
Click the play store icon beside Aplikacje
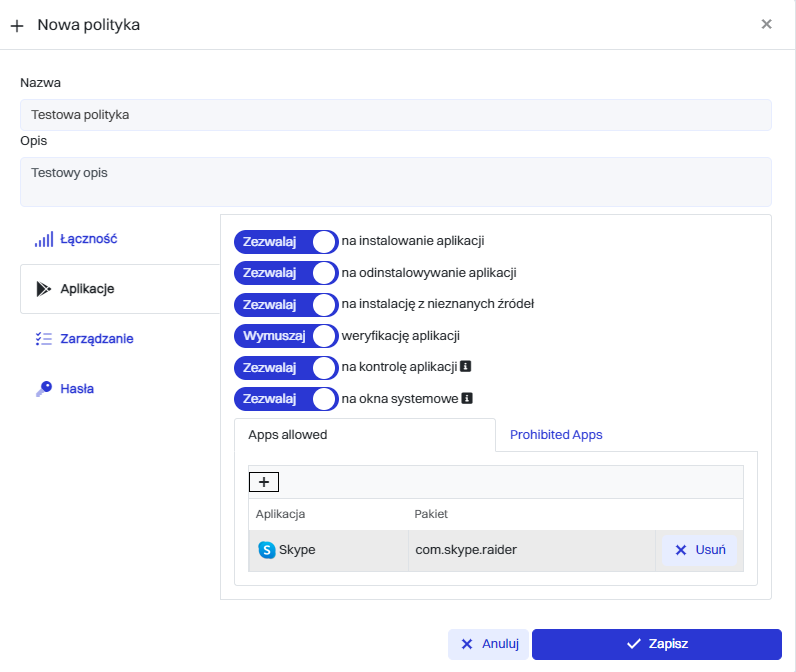click(x=43, y=289)
